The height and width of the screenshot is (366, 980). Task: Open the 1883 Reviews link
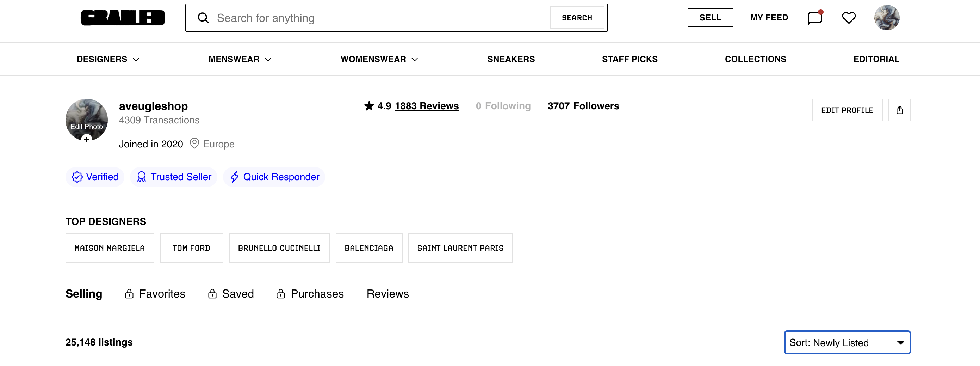click(427, 106)
